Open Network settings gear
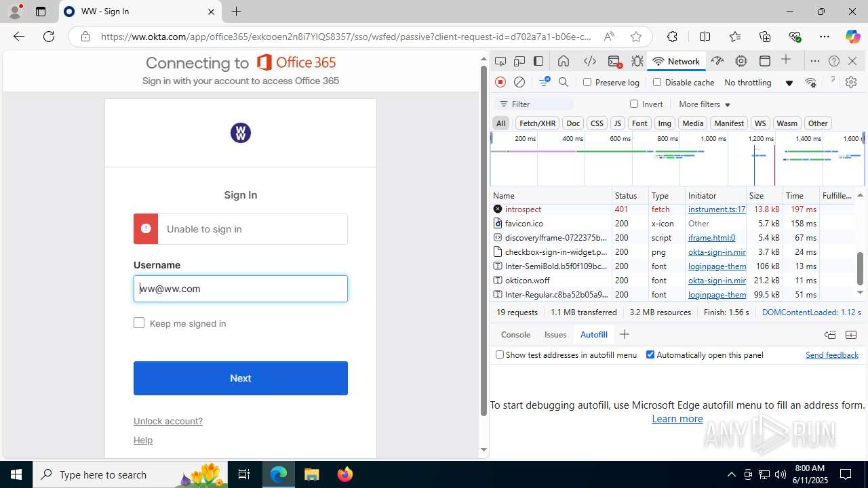 tap(851, 82)
